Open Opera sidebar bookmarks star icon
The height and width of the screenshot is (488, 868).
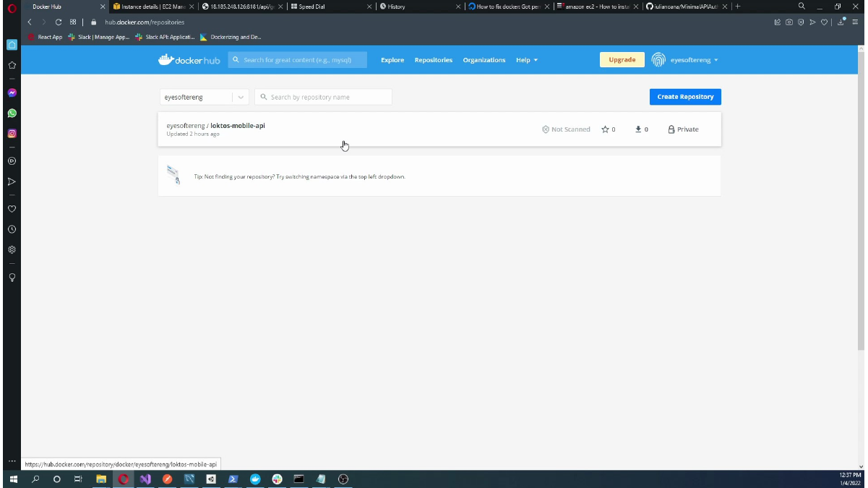(x=12, y=65)
